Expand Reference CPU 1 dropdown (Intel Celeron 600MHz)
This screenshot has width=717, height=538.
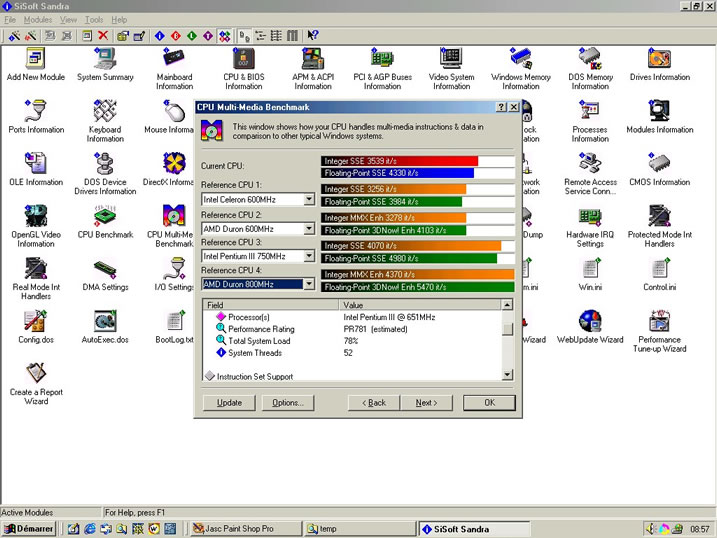pos(309,199)
